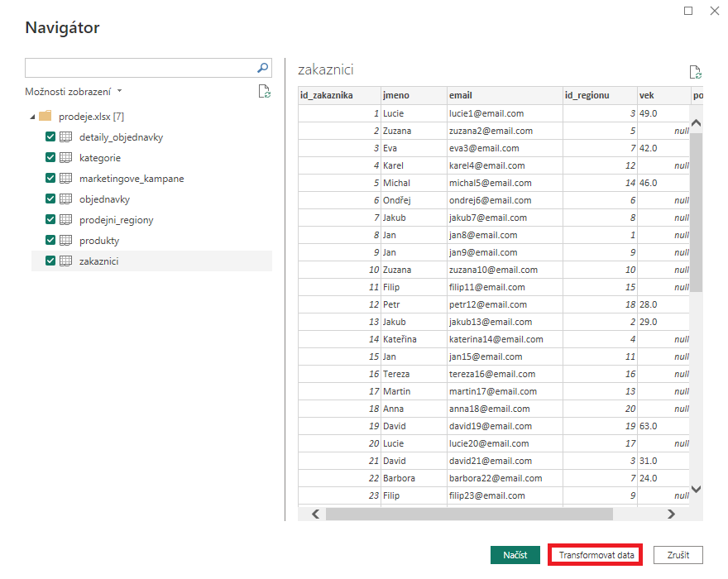Select the kategorie table entry
This screenshot has width=728, height=579.
99,157
